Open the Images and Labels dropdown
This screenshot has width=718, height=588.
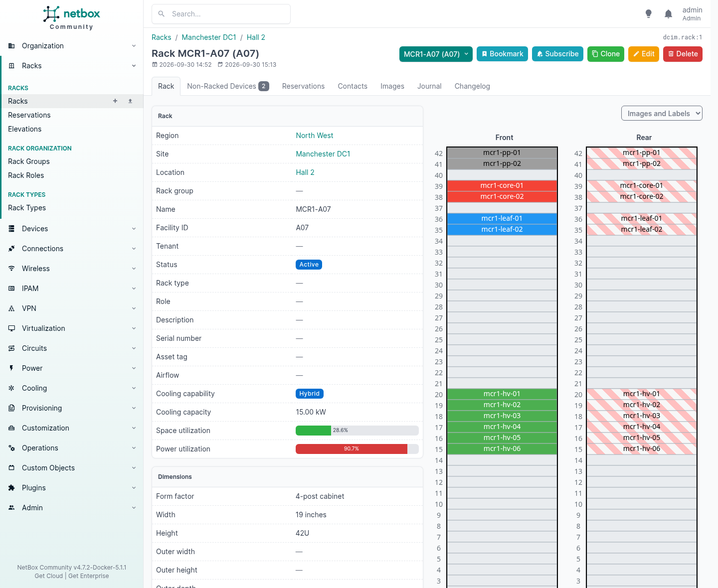662,114
